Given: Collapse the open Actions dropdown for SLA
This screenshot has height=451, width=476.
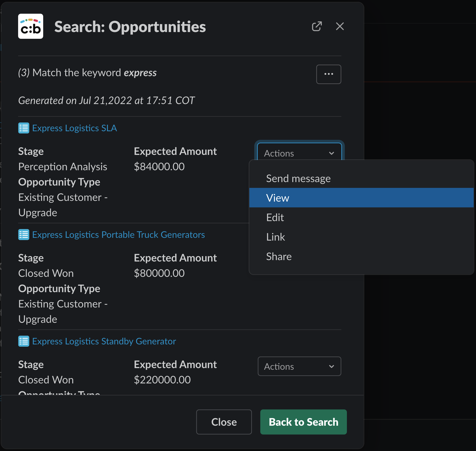Looking at the screenshot, I should coord(299,153).
